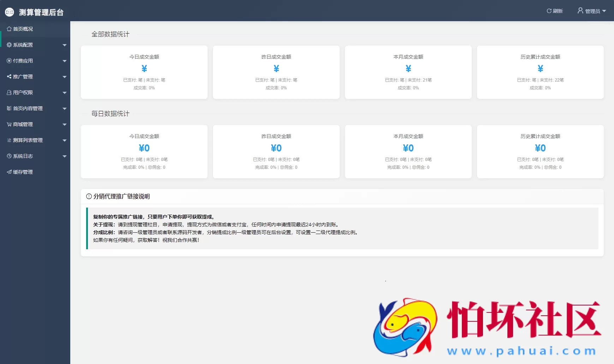
Task: Click the paper plane icon for 缓存管理
Action: click(9, 172)
